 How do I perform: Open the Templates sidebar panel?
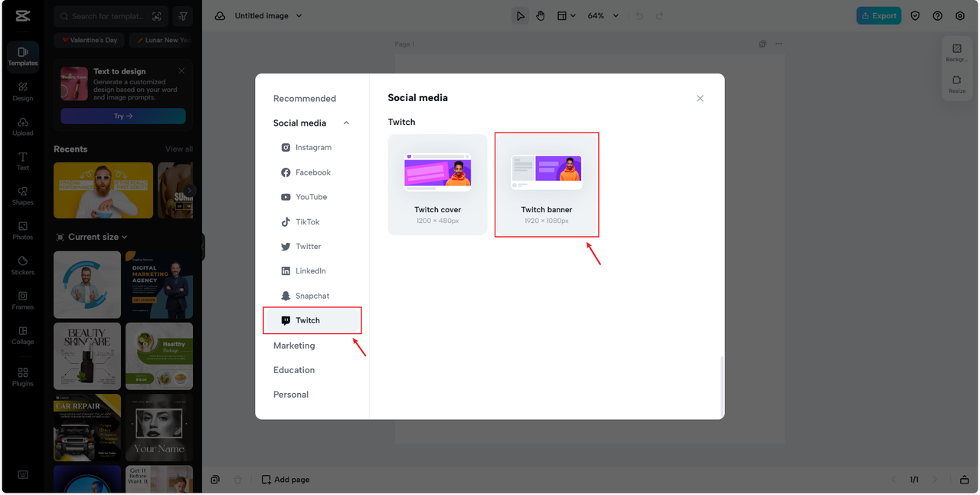pyautogui.click(x=23, y=57)
